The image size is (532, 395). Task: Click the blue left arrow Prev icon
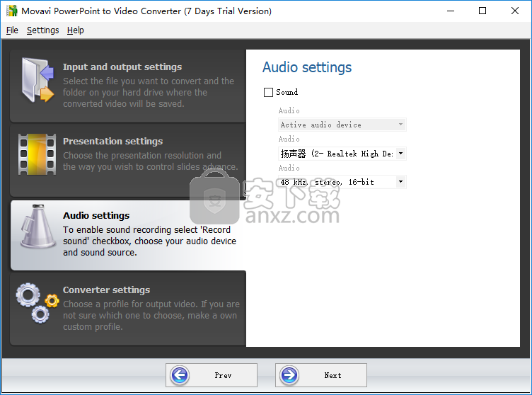coord(180,375)
